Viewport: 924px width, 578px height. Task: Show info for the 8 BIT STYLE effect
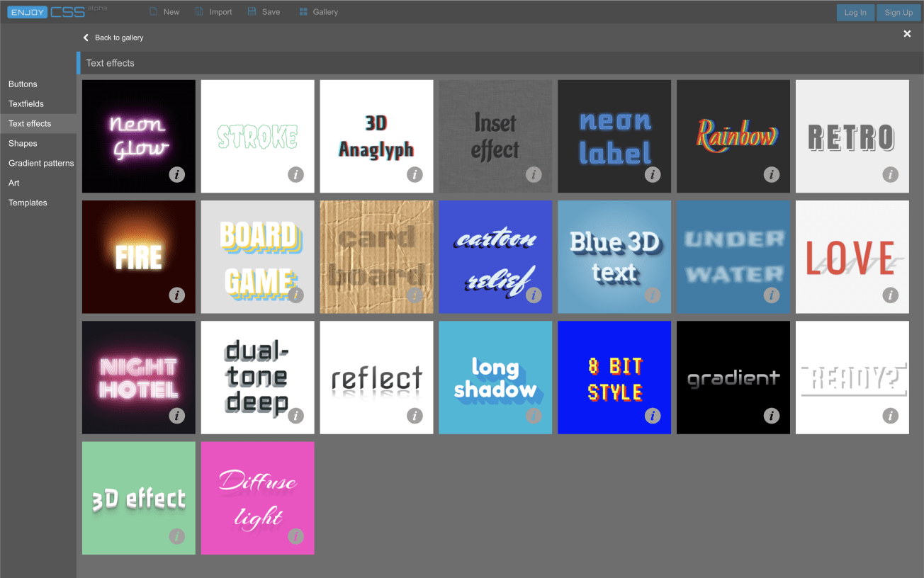pyautogui.click(x=653, y=416)
